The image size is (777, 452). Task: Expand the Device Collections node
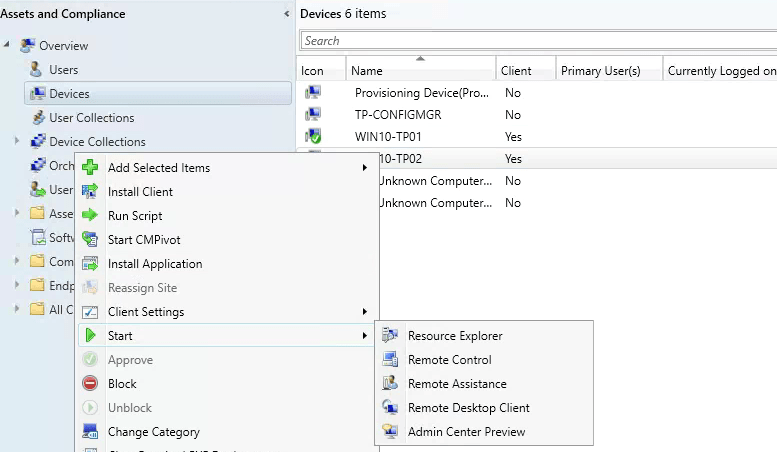(17, 142)
